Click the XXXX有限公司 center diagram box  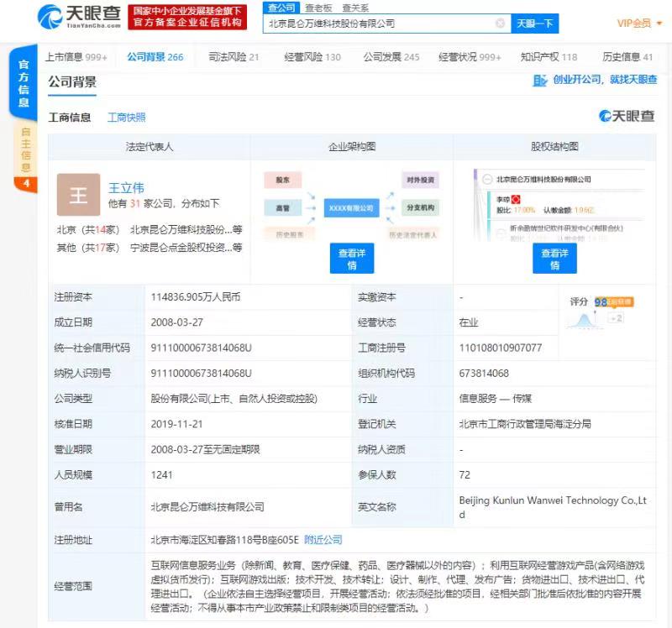351,207
